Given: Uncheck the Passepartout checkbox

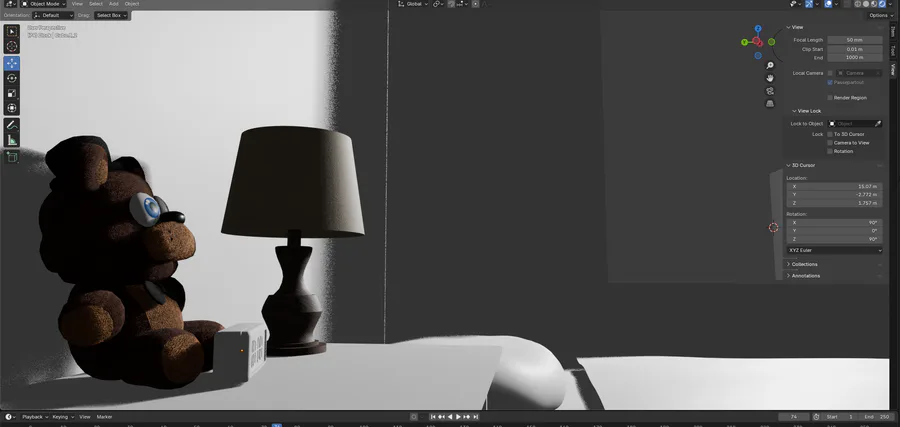Looking at the screenshot, I should [830, 82].
